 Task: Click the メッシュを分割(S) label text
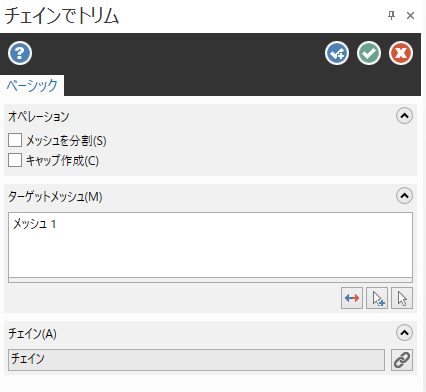66,141
